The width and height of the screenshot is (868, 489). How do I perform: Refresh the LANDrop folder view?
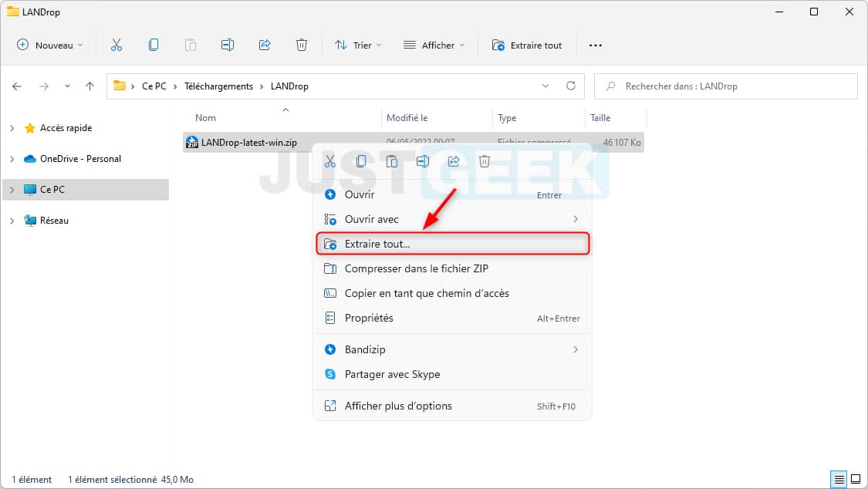point(571,86)
